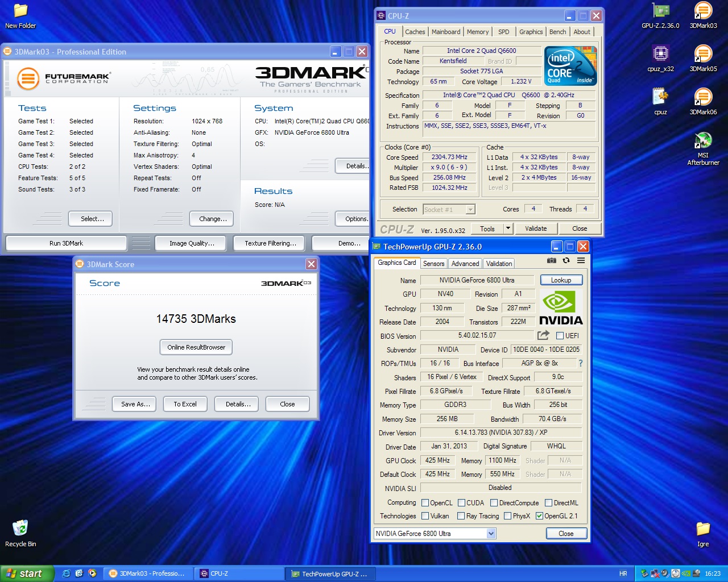Click the Intel Core 2 Quad logo in CPU-Z
The image size is (728, 582).
571,65
